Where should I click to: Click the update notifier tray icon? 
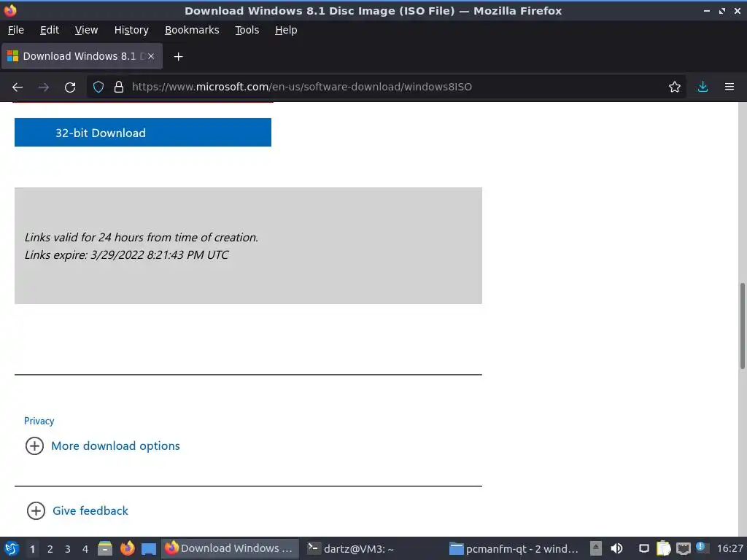pyautogui.click(x=701, y=547)
